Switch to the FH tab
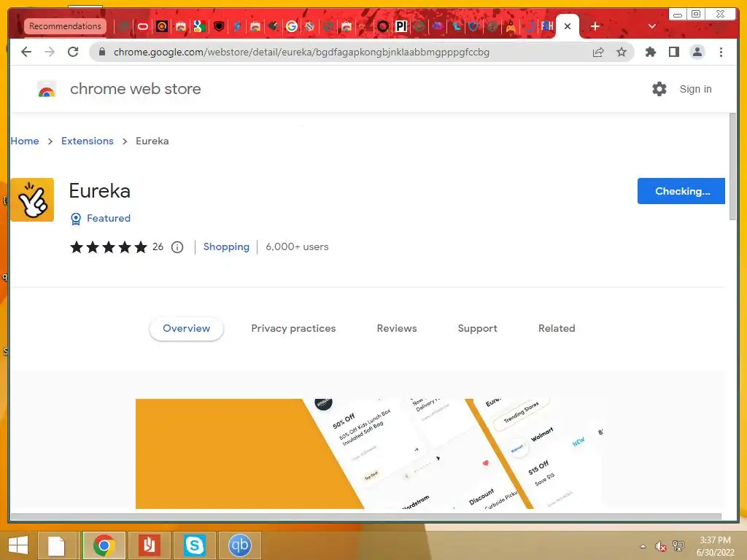The width and height of the screenshot is (747, 560). click(x=547, y=26)
